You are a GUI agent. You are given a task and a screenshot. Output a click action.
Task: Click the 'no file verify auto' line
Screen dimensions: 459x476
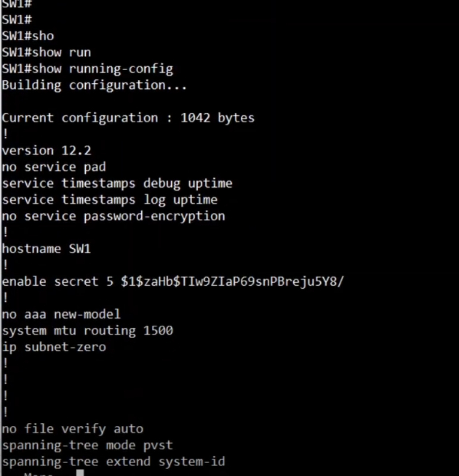[x=73, y=429]
